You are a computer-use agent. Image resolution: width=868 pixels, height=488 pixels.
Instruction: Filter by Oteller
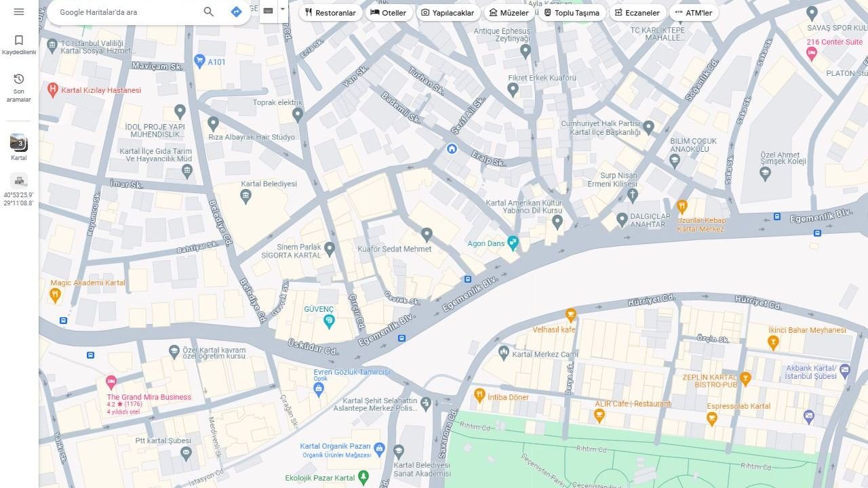[389, 12]
